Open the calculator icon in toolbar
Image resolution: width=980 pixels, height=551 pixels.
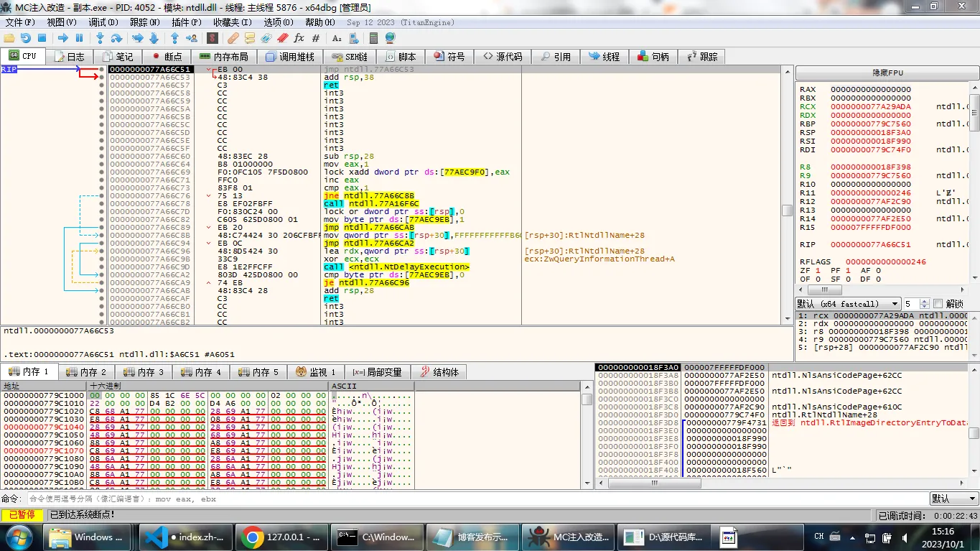373,38
